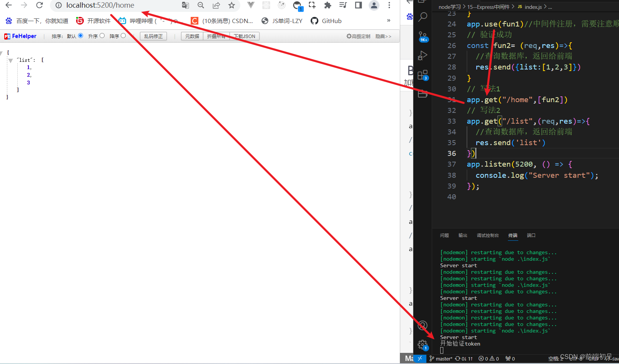
Task: Click the screenshot capture extension icon
Action: point(312,5)
